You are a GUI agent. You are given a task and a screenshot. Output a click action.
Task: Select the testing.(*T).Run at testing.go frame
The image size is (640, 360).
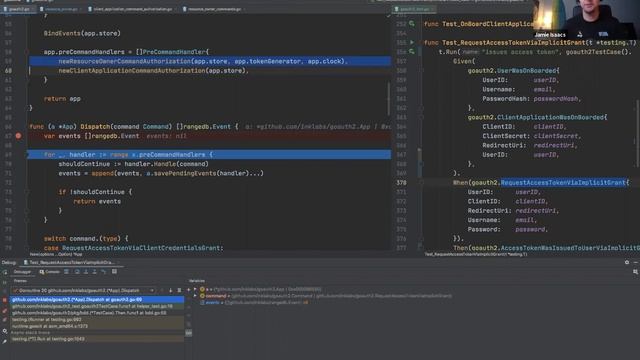[97, 339]
